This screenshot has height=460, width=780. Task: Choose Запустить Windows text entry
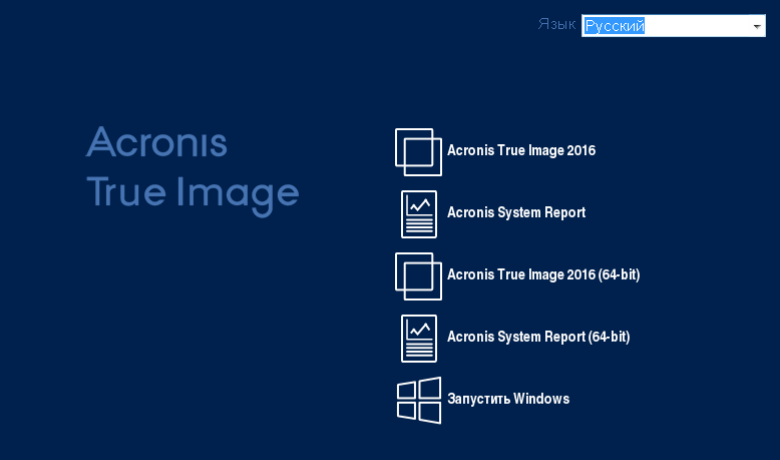(x=508, y=399)
